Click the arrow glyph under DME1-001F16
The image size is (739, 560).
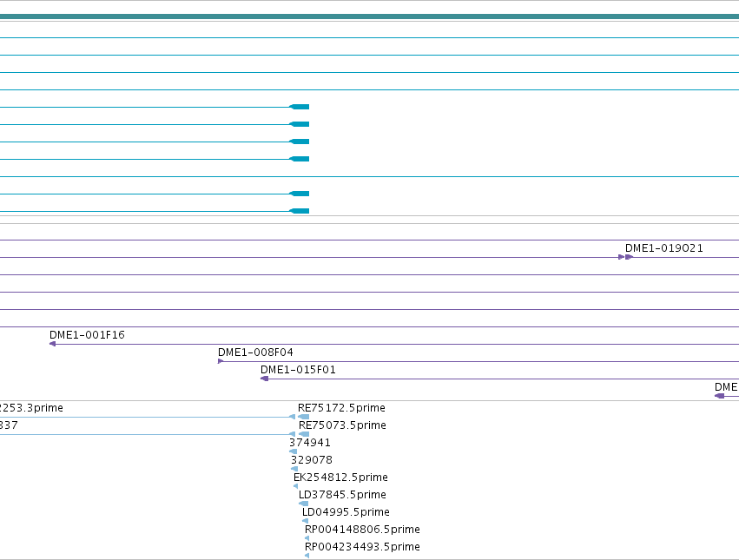pos(52,344)
